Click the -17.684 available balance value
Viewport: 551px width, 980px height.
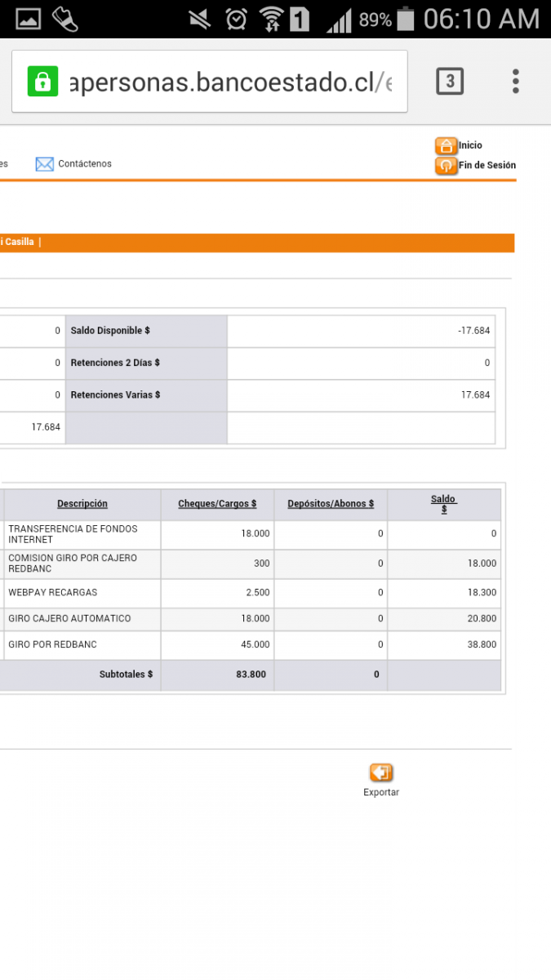coord(474,331)
